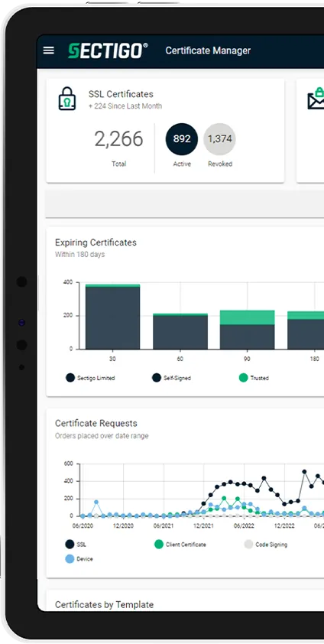This screenshot has height=644, width=324.
Task: Click the Device data point peak near 06/2020
Action: 96,502
